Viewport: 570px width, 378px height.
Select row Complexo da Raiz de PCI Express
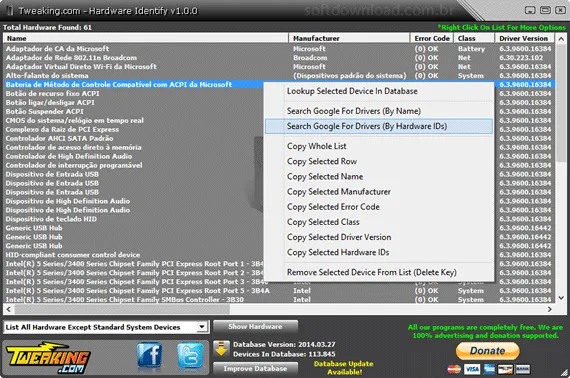tap(134, 129)
